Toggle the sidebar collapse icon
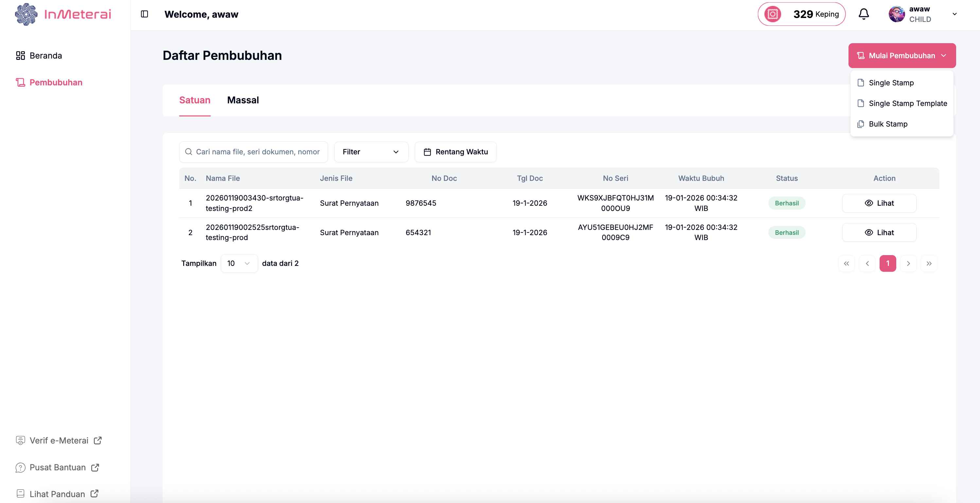 click(x=144, y=14)
